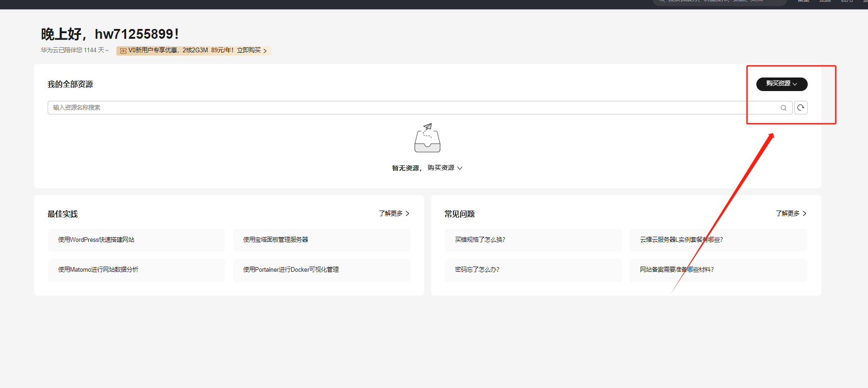This screenshot has height=388, width=868.
Task: Click the 华为云已陪伴您 1144 天 text
Action: (x=74, y=50)
